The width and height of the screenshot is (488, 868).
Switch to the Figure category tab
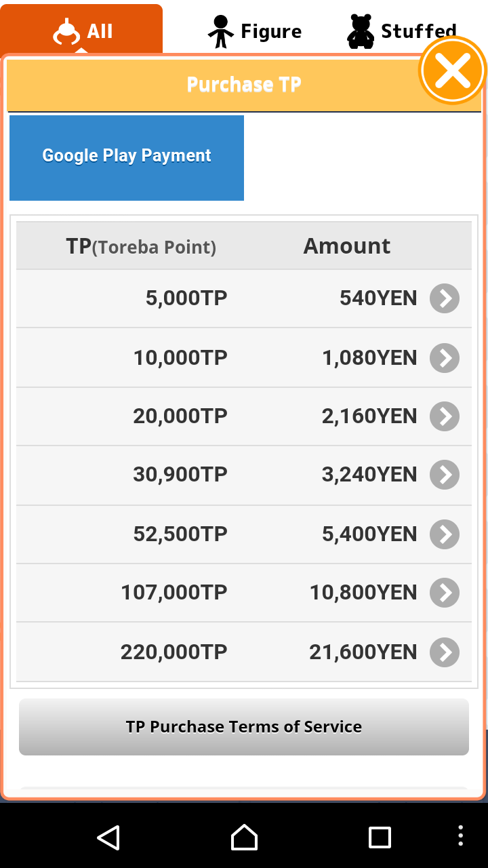coord(254,31)
